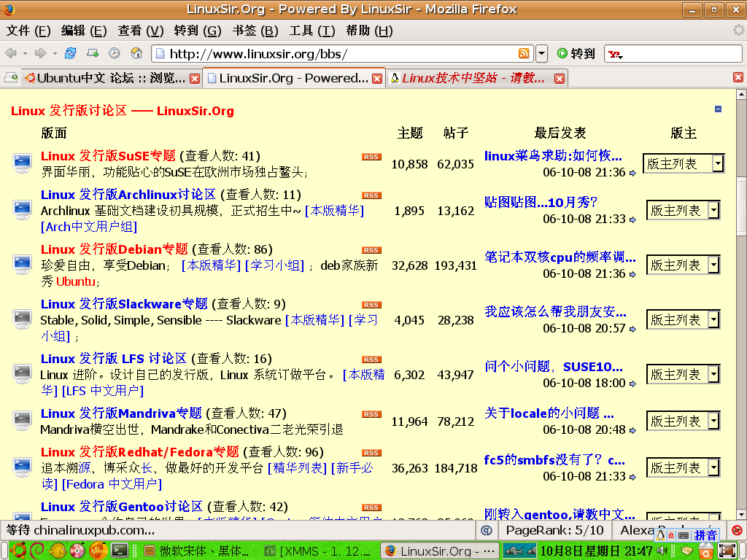Screen dimensions: 747x560
Task: Click the vertical scrollbar up arrow
Action: point(741,94)
